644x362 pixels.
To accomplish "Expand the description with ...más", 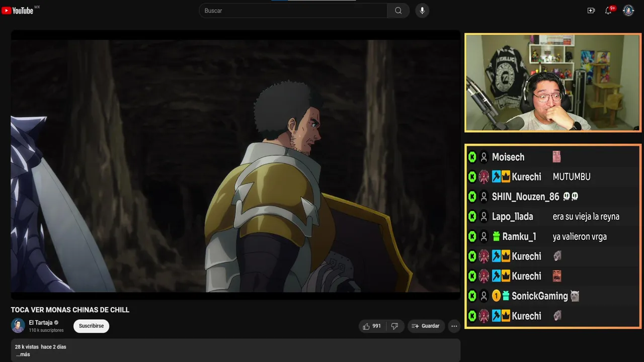I will (x=23, y=354).
